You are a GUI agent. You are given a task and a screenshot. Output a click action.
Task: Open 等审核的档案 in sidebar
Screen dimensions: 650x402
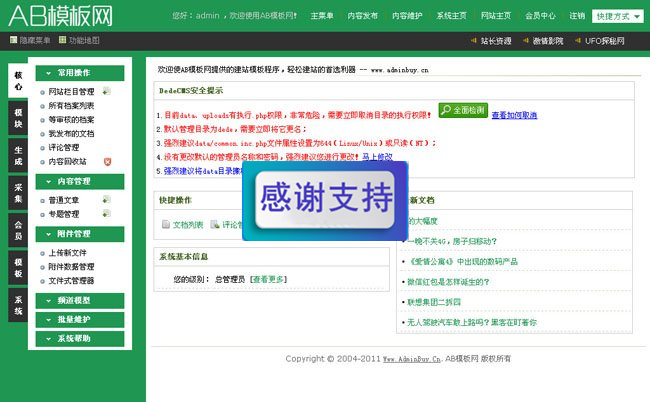71,120
